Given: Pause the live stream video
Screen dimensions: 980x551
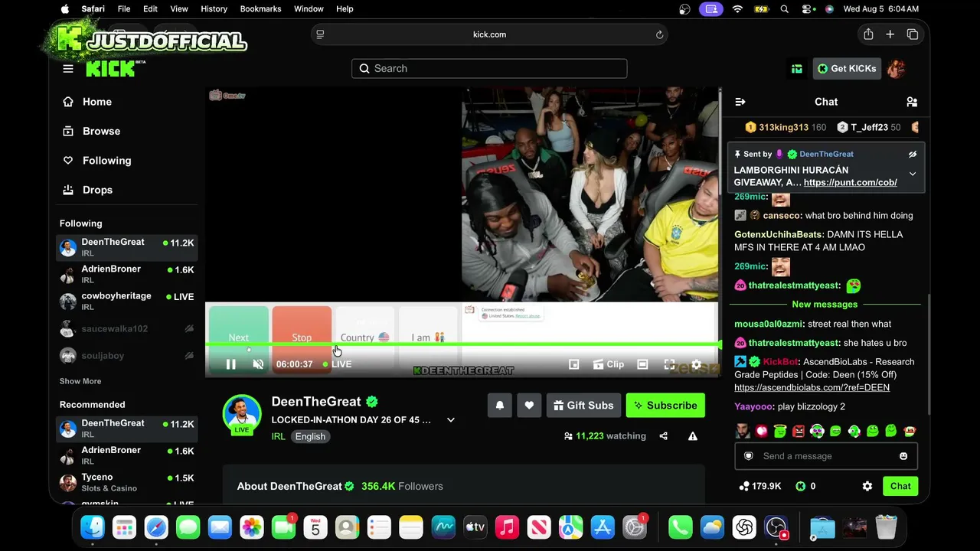Looking at the screenshot, I should coord(231,364).
